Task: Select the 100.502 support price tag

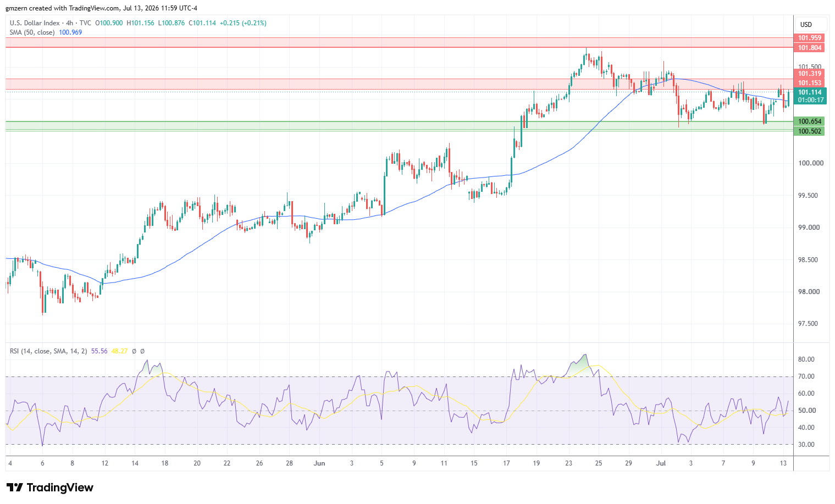Action: [809, 131]
